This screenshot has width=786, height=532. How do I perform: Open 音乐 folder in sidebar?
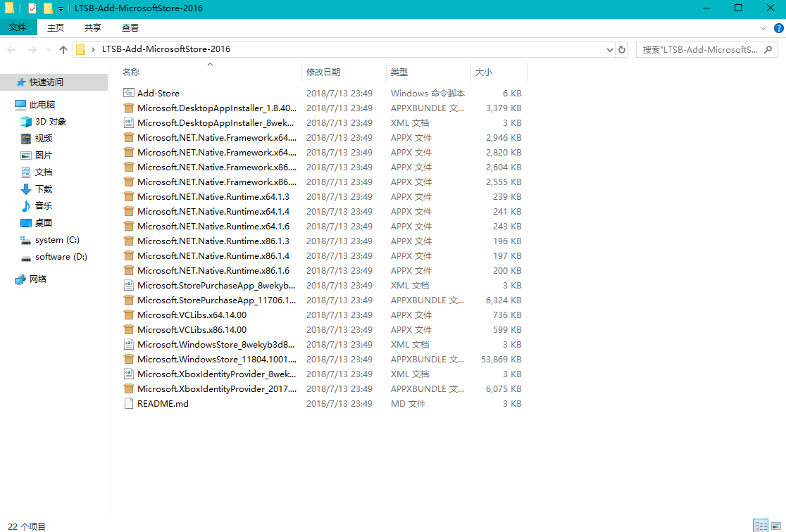point(44,206)
